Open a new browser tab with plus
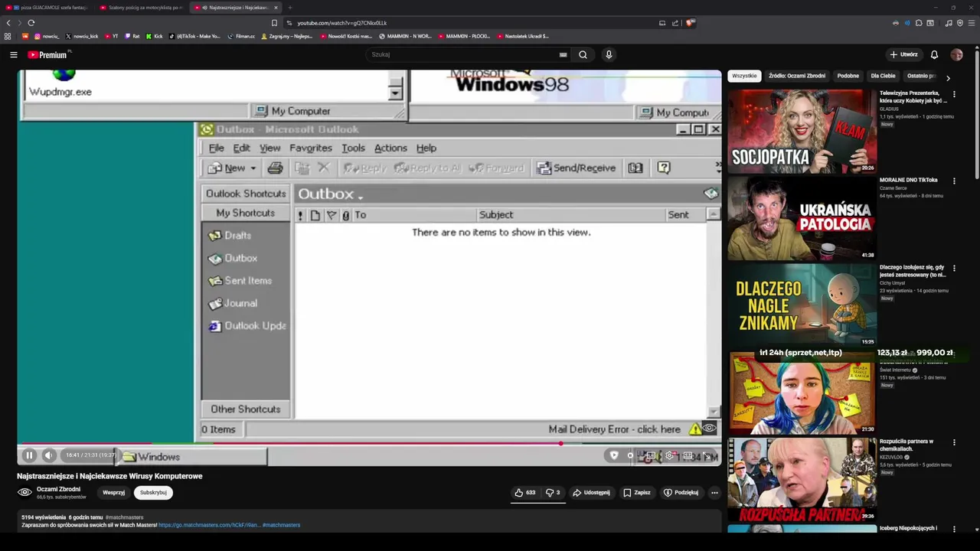The width and height of the screenshot is (980, 551). click(x=289, y=8)
